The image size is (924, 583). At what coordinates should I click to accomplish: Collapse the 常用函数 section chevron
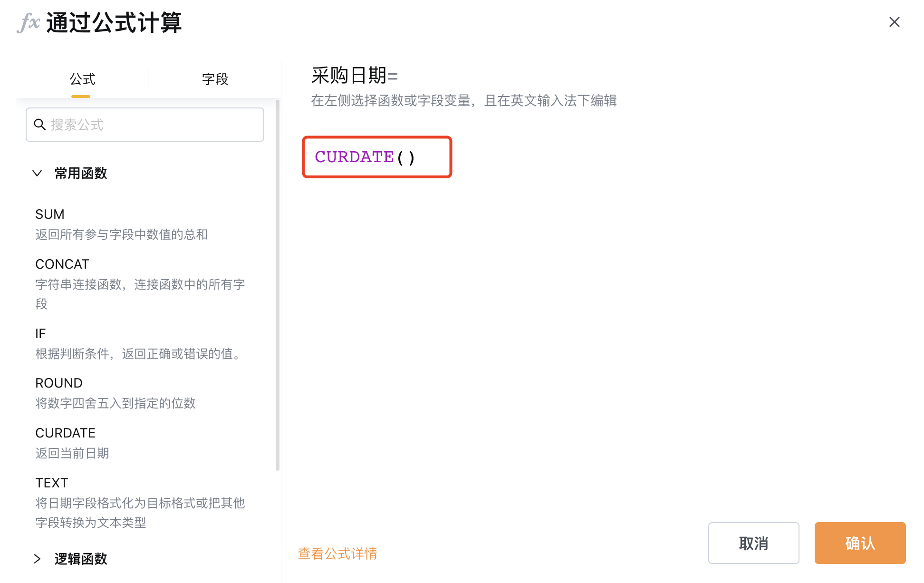tap(37, 173)
